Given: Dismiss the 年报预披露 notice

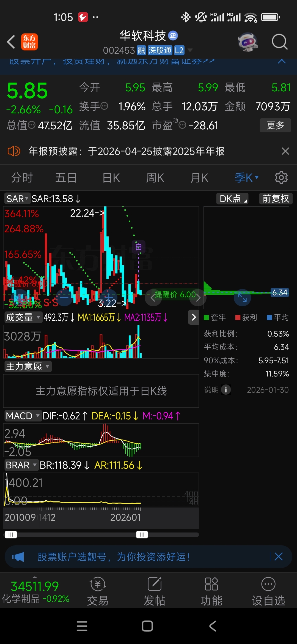Looking at the screenshot, I should (x=285, y=151).
